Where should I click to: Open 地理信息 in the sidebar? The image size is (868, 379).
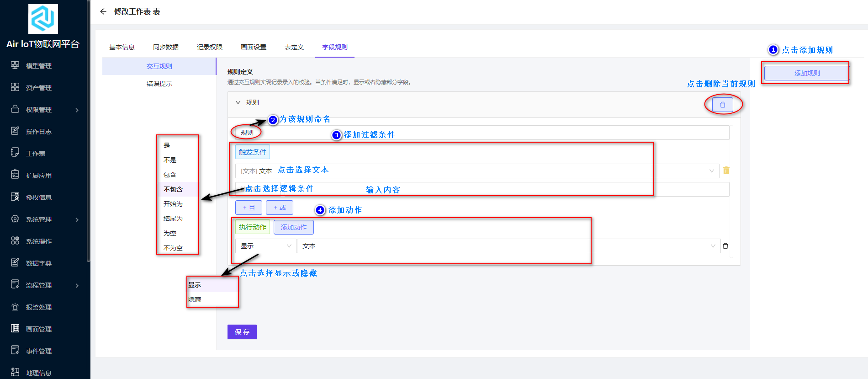[39, 373]
